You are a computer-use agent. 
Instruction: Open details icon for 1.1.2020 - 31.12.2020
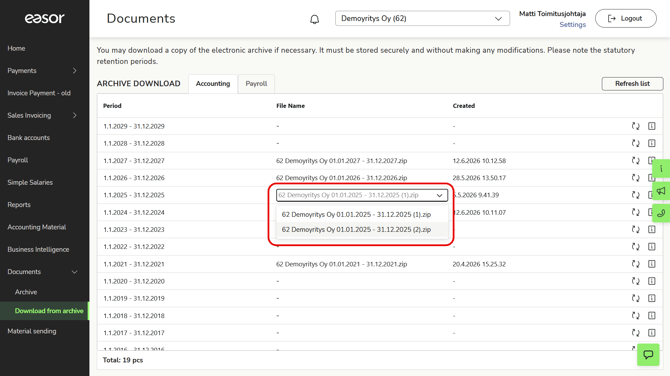[652, 281]
